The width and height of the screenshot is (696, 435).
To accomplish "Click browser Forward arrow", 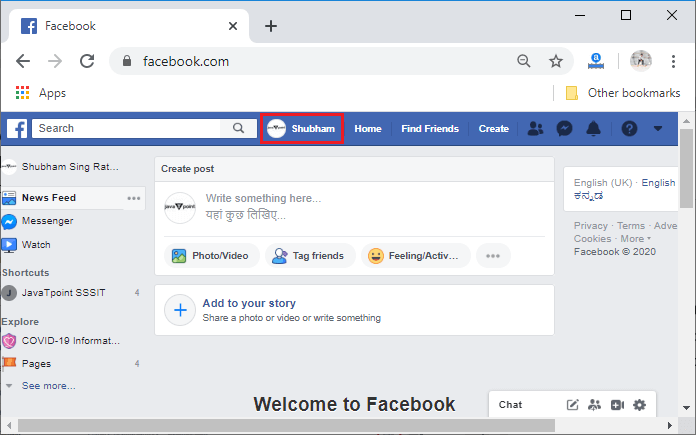I will 55,61.
